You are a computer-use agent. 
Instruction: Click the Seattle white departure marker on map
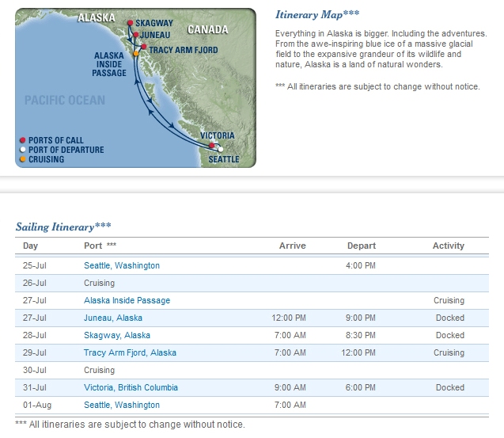[220, 150]
